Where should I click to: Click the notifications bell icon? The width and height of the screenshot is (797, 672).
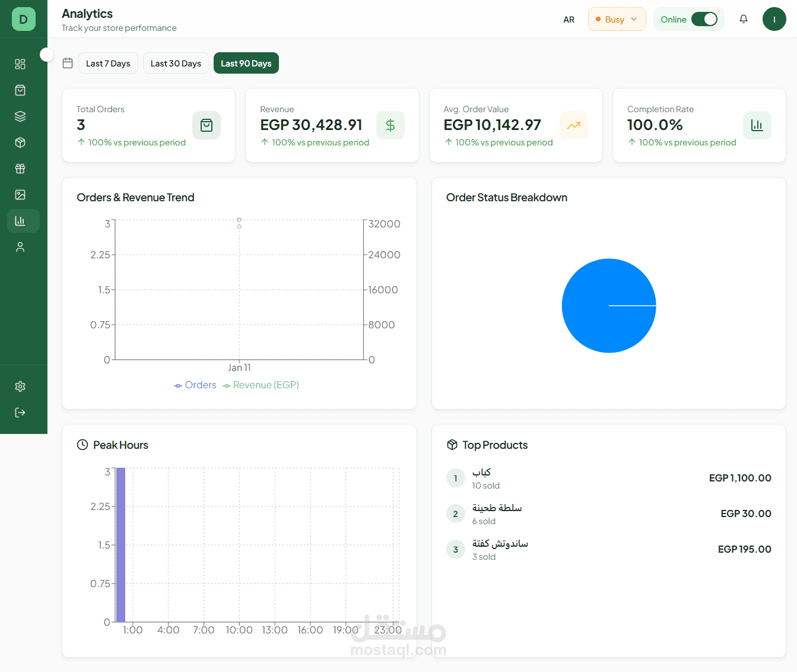744,19
